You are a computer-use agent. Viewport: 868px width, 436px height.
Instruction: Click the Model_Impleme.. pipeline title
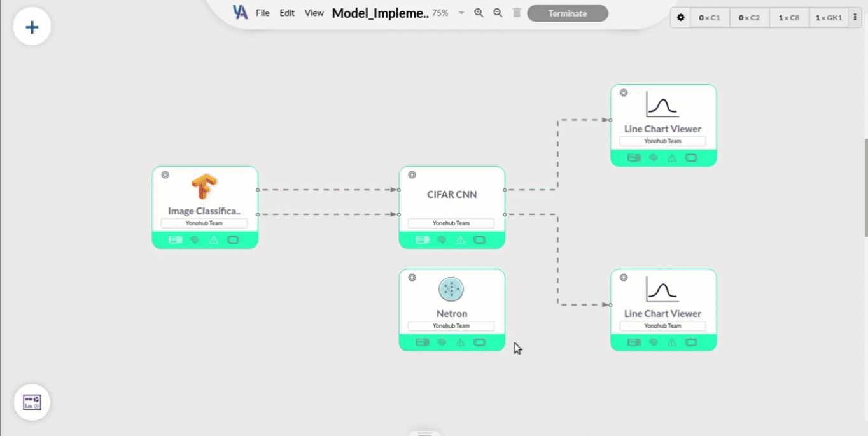pos(381,13)
